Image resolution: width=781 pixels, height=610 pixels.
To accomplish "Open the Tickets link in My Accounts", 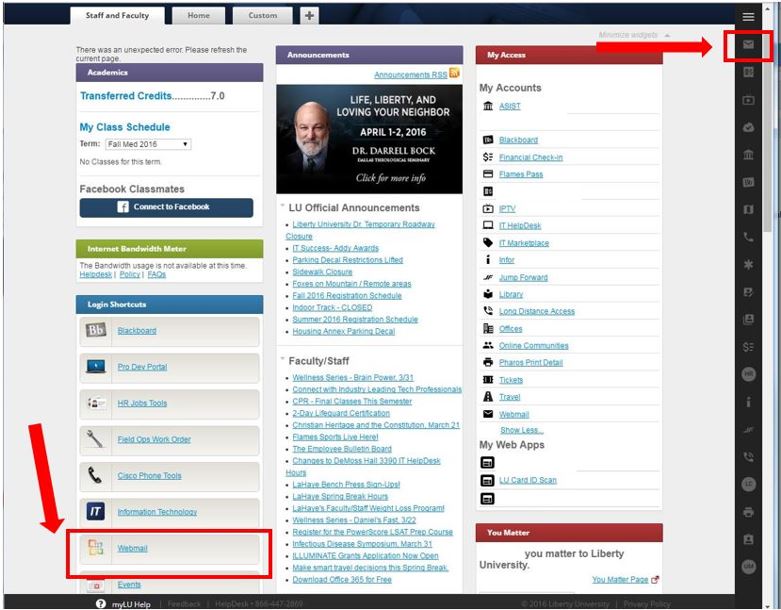I will [511, 380].
